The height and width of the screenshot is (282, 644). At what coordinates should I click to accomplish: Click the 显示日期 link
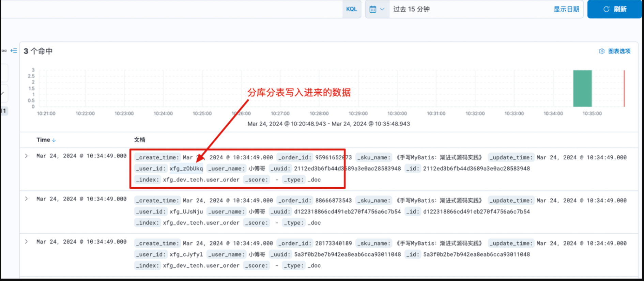click(x=566, y=9)
